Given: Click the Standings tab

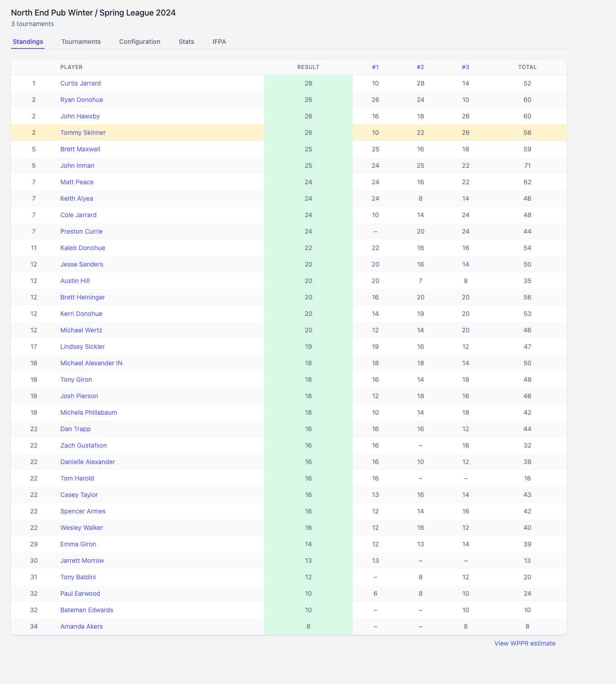Looking at the screenshot, I should point(28,42).
